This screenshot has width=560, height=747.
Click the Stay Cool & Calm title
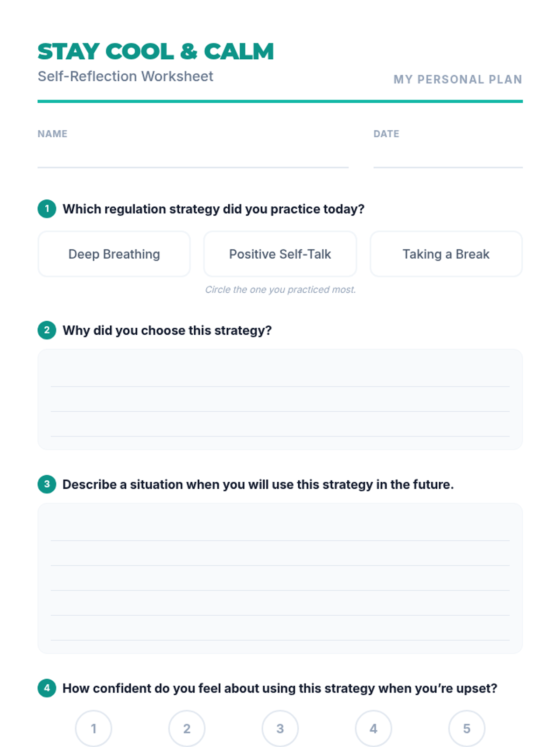(155, 51)
